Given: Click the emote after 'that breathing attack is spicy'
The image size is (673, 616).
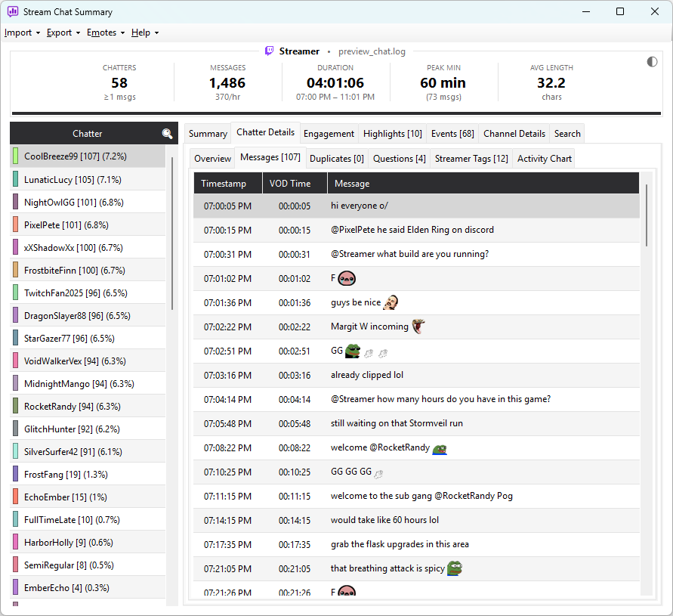Looking at the screenshot, I should click(455, 568).
